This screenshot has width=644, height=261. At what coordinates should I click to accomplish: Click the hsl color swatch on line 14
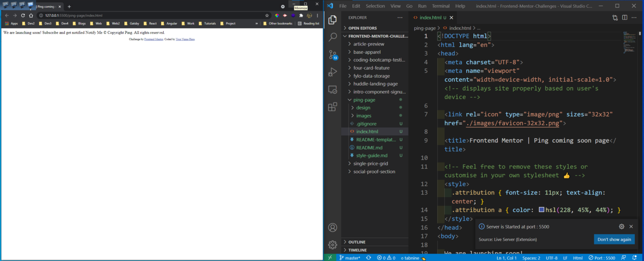pos(541,210)
